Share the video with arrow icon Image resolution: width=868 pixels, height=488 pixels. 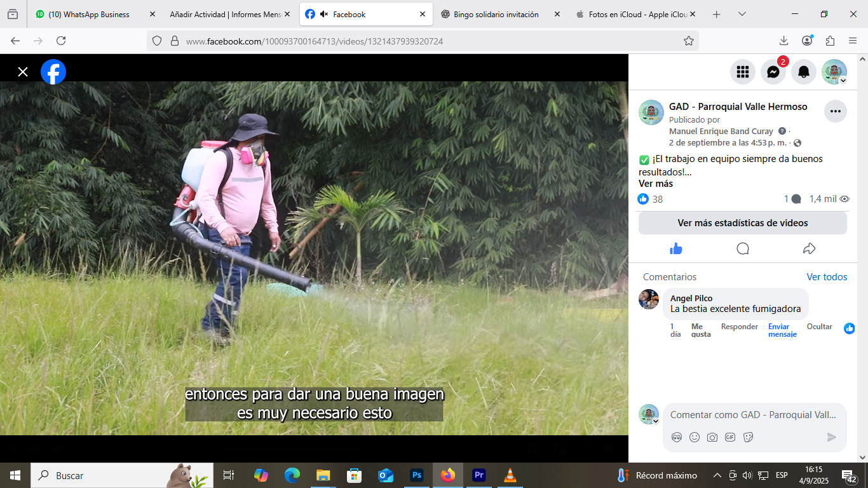point(809,248)
